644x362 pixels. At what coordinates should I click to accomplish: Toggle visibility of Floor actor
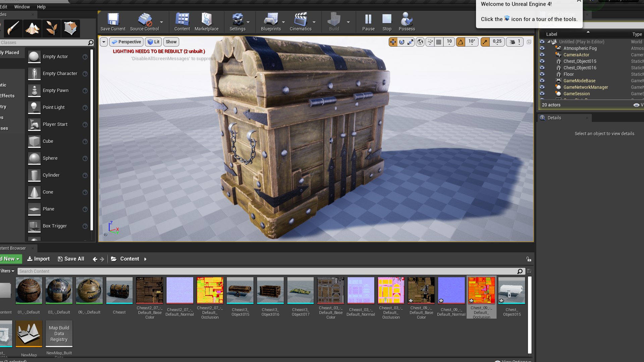coord(542,74)
